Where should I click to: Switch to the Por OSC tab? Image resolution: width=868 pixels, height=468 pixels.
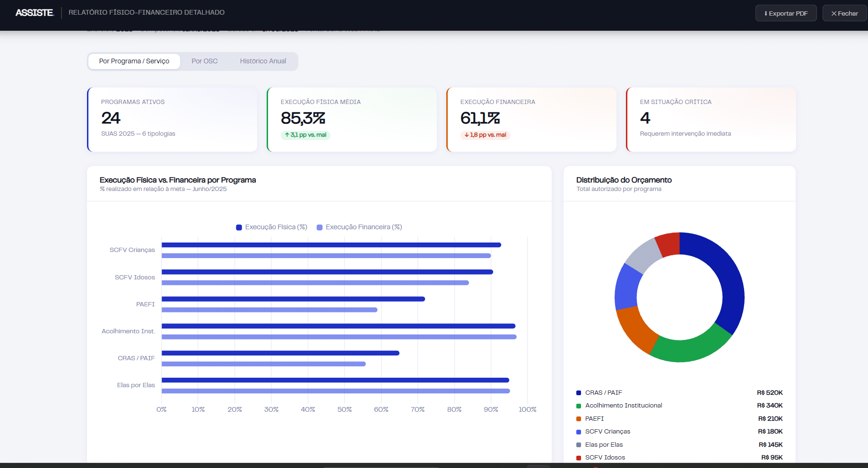205,61
